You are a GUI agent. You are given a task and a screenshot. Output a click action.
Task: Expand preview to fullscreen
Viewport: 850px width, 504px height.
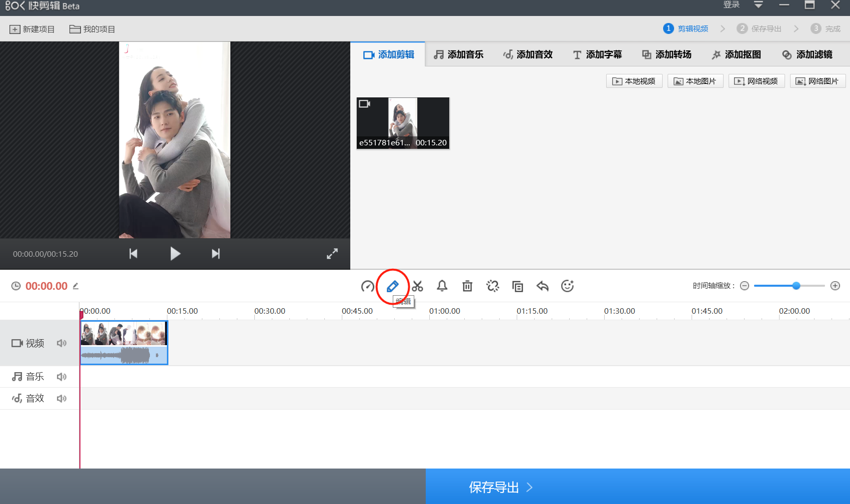point(332,254)
